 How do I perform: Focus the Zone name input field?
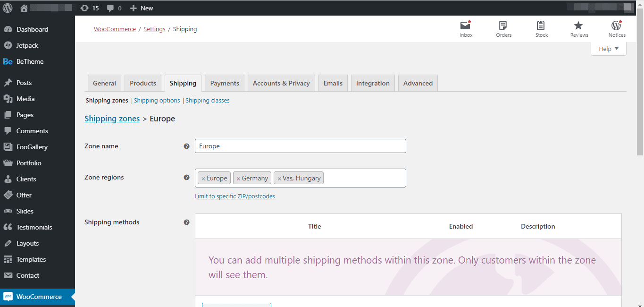coord(301,146)
